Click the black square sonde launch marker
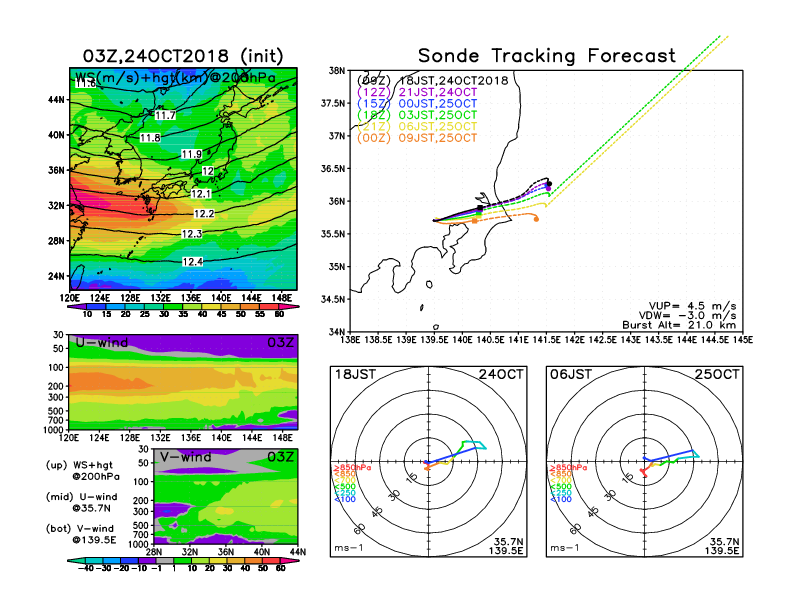The image size is (792, 612). point(481,208)
